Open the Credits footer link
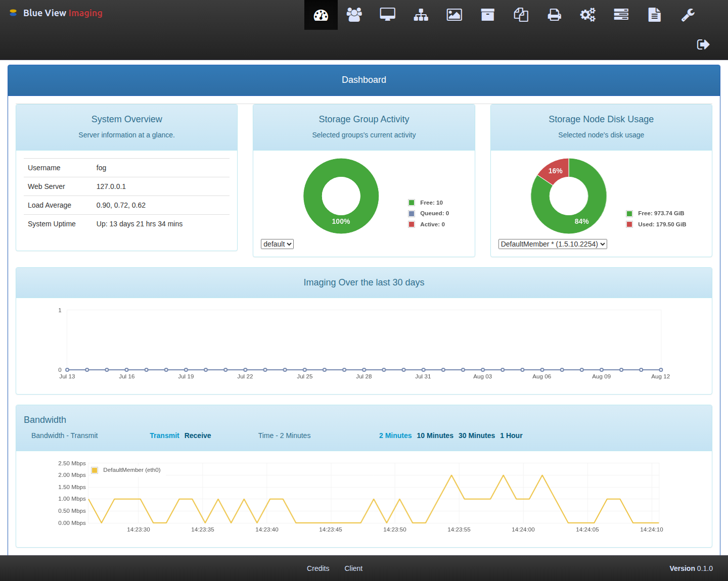728x581 pixels. [318, 568]
